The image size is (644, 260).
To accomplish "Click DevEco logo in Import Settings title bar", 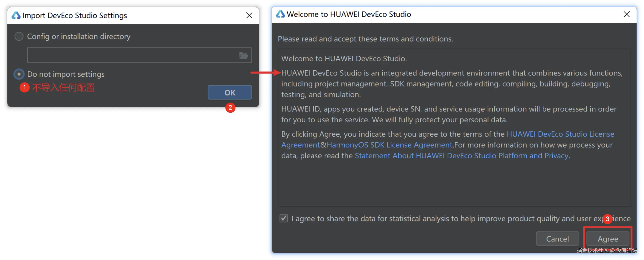I will pos(16,15).
